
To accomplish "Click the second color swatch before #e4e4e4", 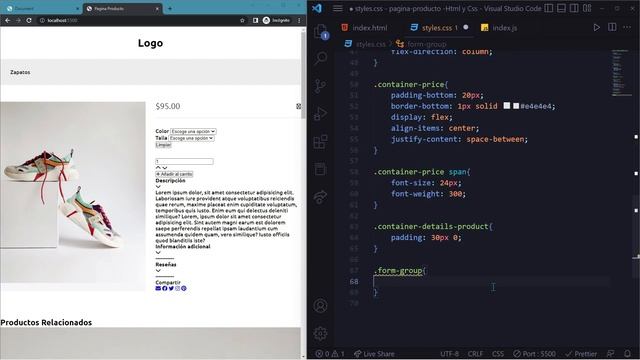I will [516, 106].
